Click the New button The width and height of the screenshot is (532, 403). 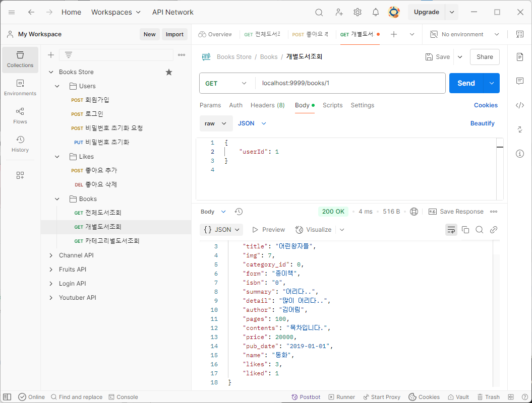[x=149, y=34]
